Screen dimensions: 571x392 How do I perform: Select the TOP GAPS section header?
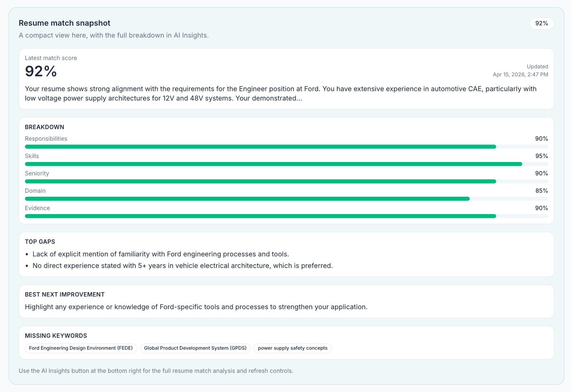pos(40,242)
